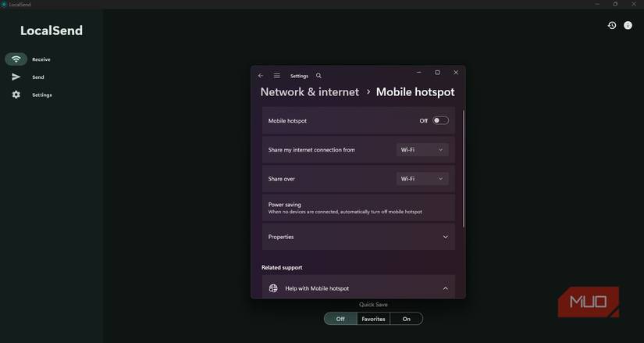Image resolution: width=644 pixels, height=343 pixels.
Task: Collapse Help with Mobile hotspot section
Action: (445, 288)
